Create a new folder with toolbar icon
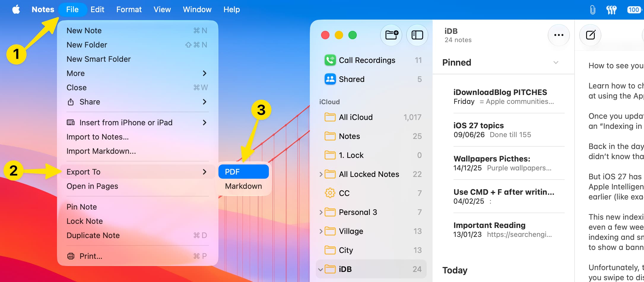Screen dimensions: 644x282 391,35
